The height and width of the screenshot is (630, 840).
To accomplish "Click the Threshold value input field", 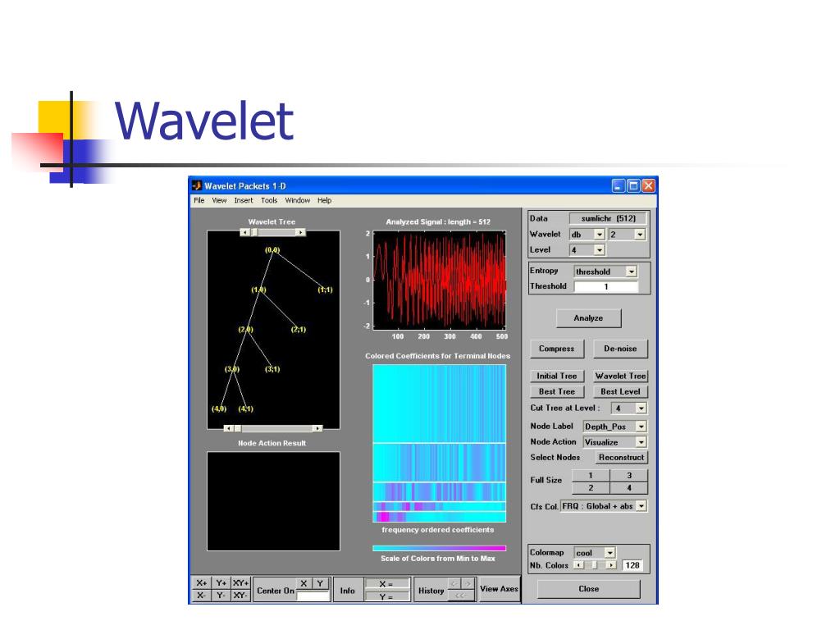I will [606, 286].
